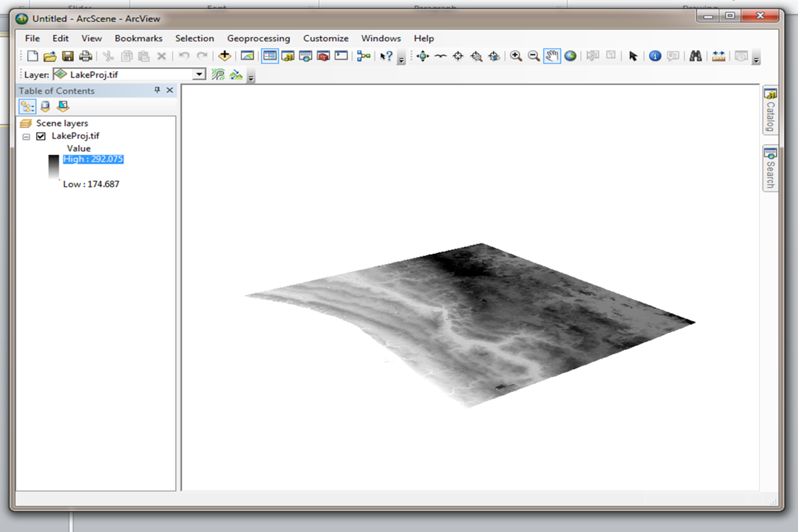Open the Layer dropdown showing LakeProj.tif
Image resolution: width=798 pixels, height=532 pixels.
(199, 74)
